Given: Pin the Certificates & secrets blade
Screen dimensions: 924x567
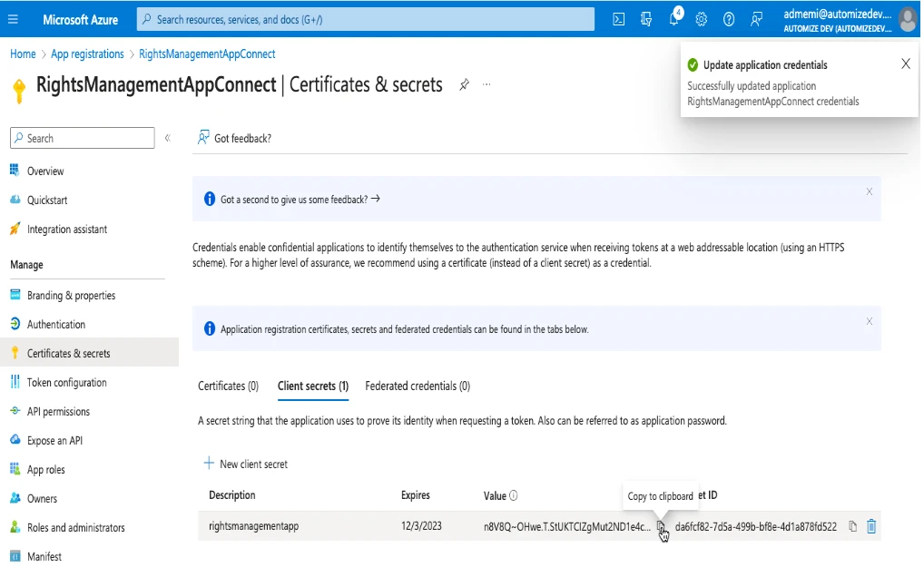Looking at the screenshot, I should [x=464, y=84].
